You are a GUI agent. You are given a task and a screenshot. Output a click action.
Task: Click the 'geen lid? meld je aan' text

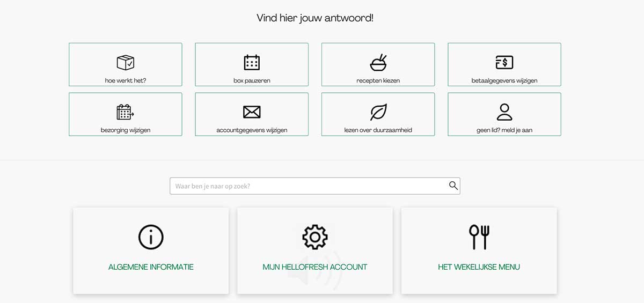point(504,130)
